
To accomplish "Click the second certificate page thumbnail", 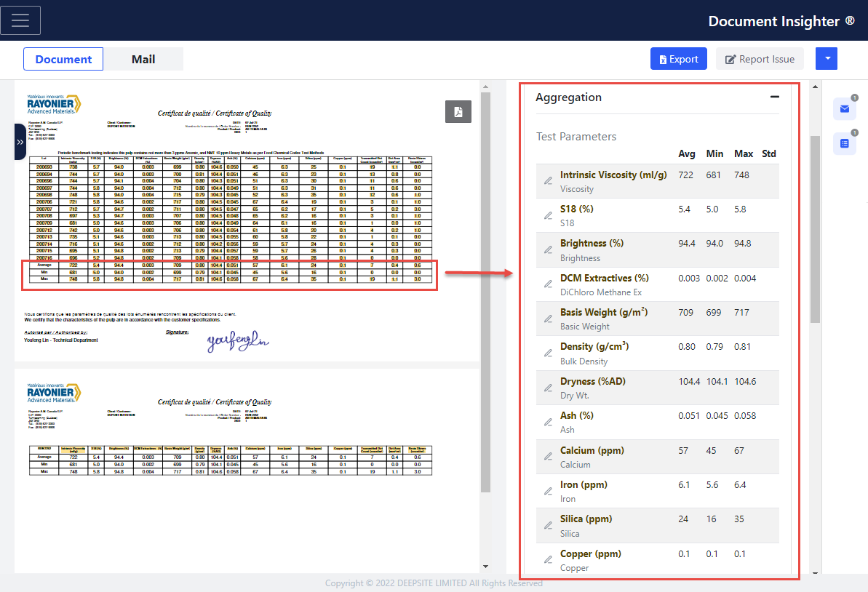I will (x=247, y=465).
